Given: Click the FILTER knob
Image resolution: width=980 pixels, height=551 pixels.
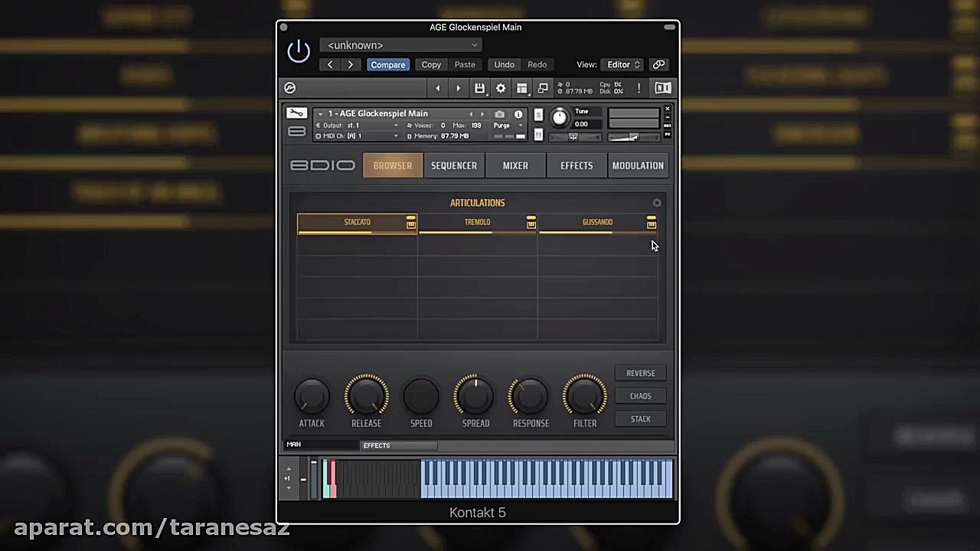Looking at the screenshot, I should [x=585, y=396].
